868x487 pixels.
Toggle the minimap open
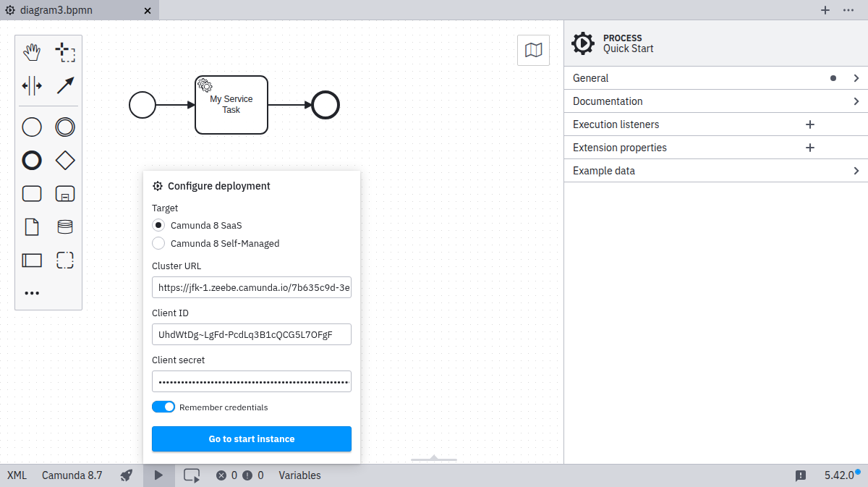point(533,50)
